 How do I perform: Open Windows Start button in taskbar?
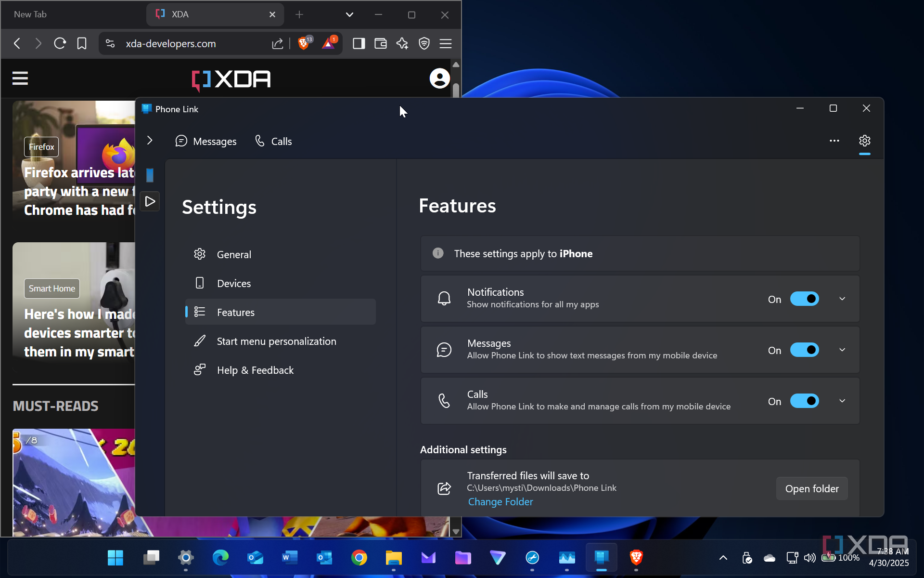[x=115, y=558]
